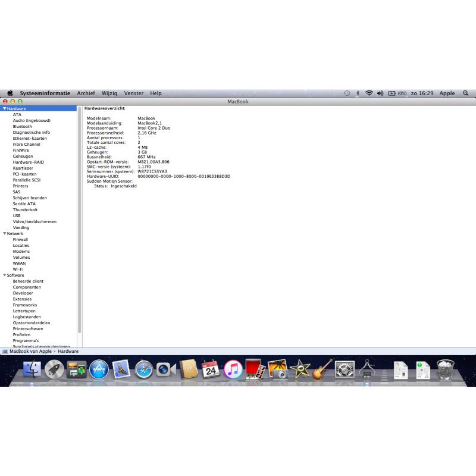476x476 pixels.
Task: Select Logbestanden item
Action: [27, 317]
